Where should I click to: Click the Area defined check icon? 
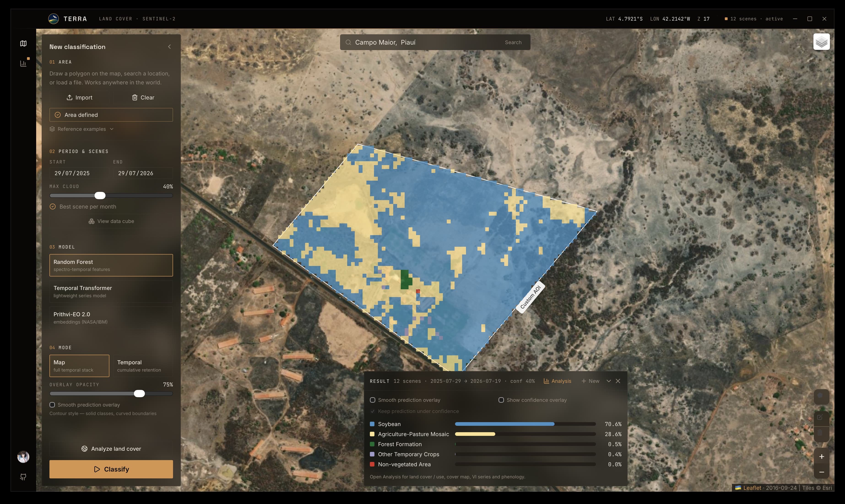point(57,115)
